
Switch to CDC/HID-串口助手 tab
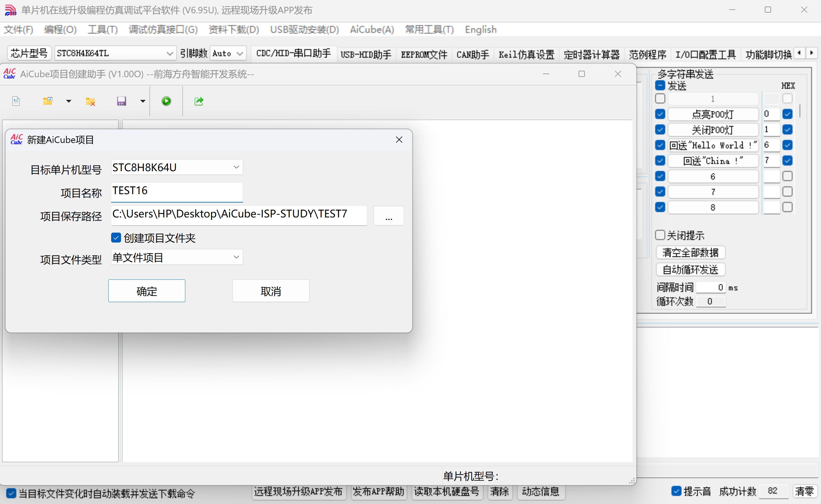click(x=294, y=53)
